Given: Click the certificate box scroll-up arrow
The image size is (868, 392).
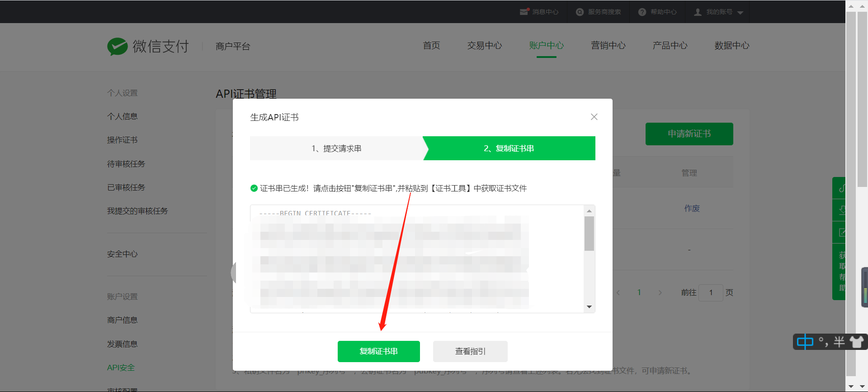Looking at the screenshot, I should tap(589, 210).
